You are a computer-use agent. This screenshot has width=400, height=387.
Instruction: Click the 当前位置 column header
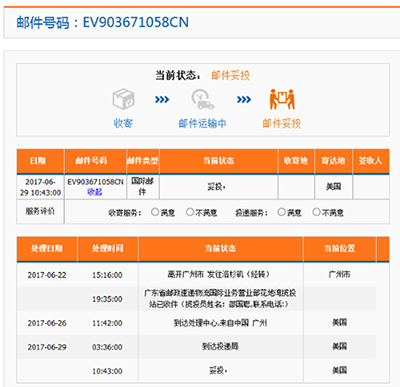(340, 249)
